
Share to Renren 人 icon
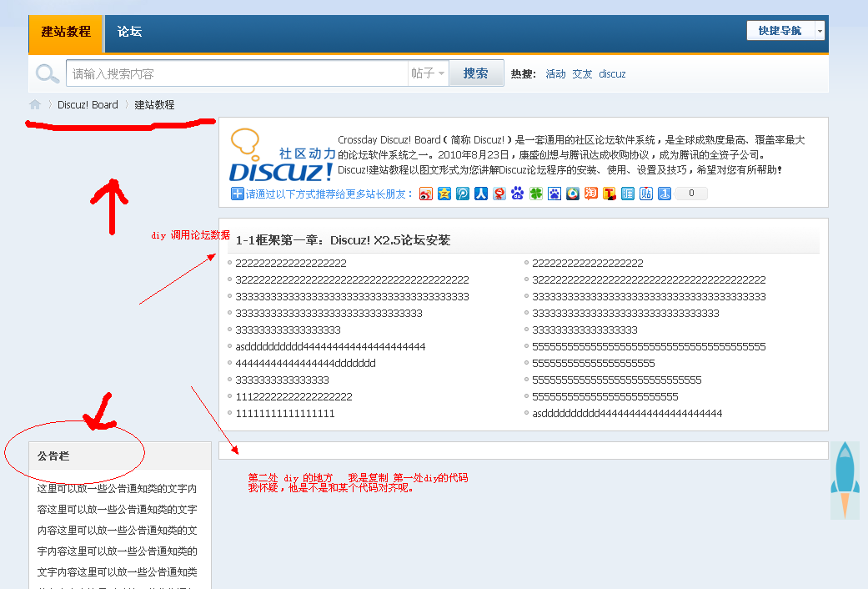(481, 194)
